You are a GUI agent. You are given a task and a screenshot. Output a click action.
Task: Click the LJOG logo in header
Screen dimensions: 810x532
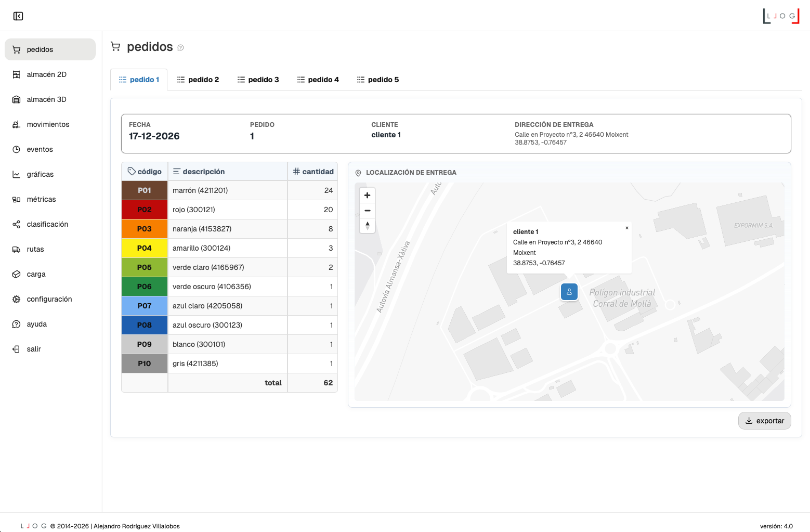(780, 16)
